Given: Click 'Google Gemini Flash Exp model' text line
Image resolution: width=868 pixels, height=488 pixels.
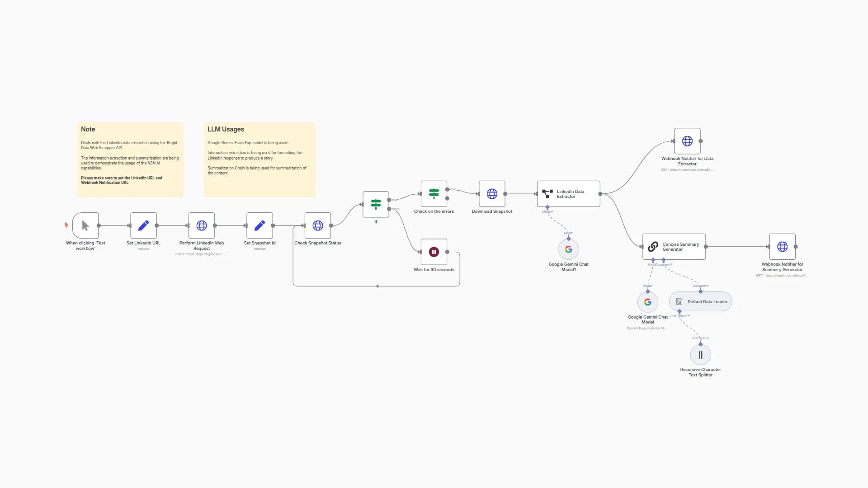Looking at the screenshot, I should (x=248, y=143).
